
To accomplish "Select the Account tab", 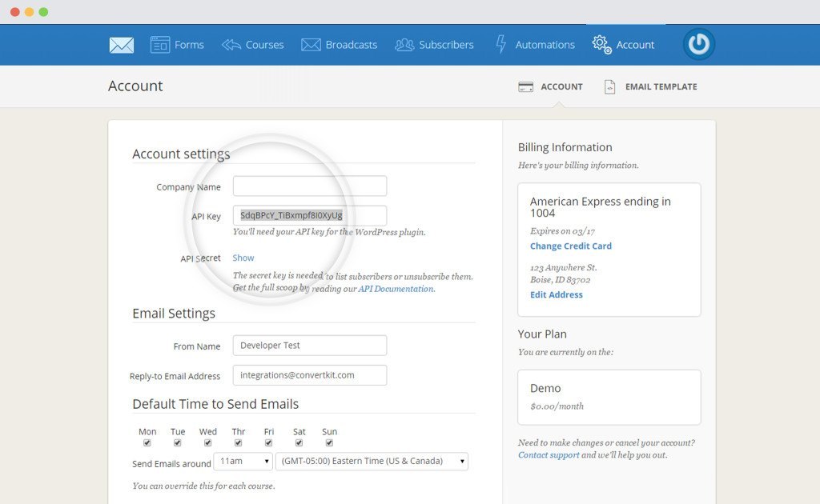I will point(549,86).
